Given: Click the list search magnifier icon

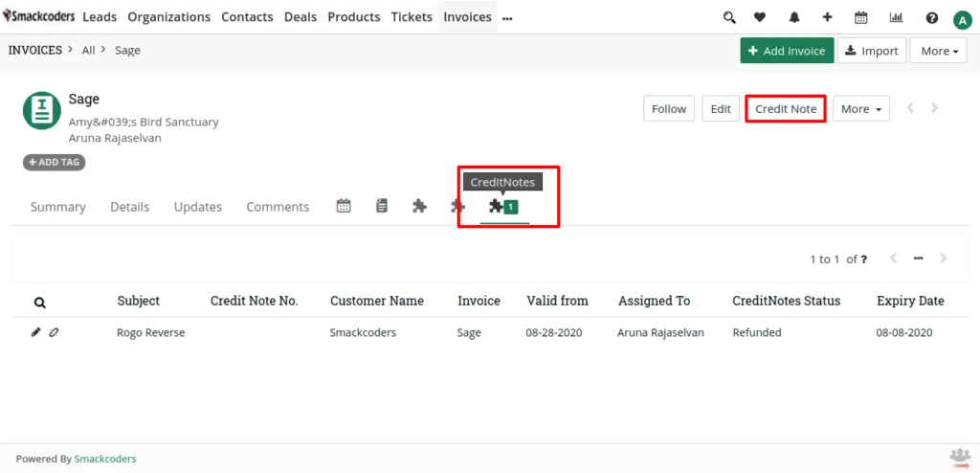Looking at the screenshot, I should click(39, 303).
